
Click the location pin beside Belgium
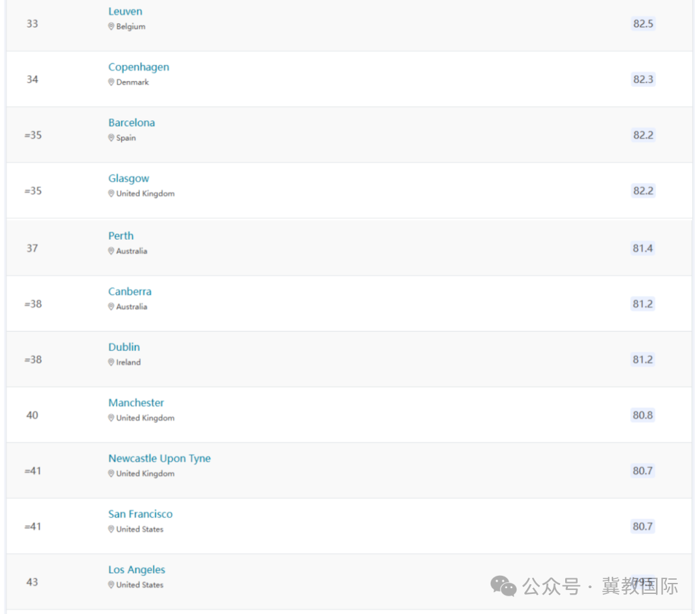coord(111,27)
